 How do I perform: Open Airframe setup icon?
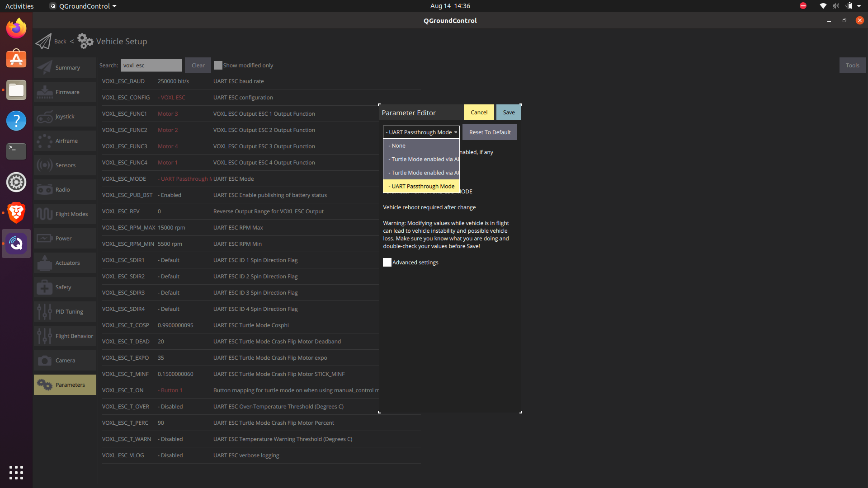pos(44,141)
